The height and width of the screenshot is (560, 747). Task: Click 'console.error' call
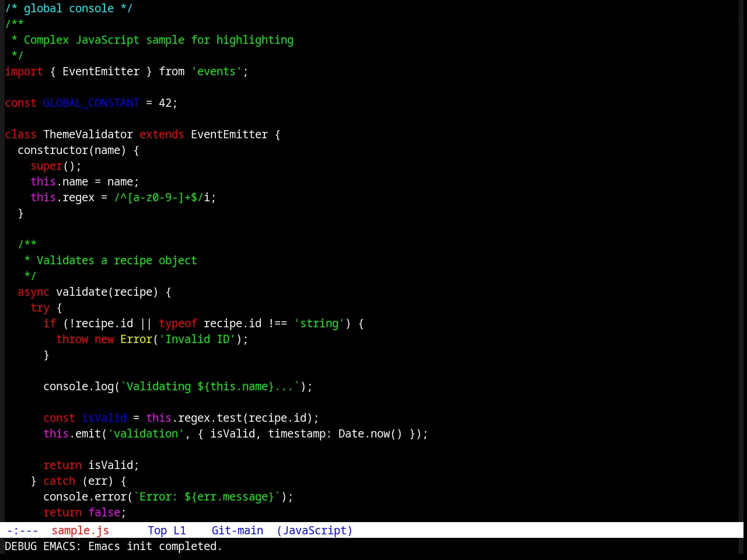tap(85, 496)
